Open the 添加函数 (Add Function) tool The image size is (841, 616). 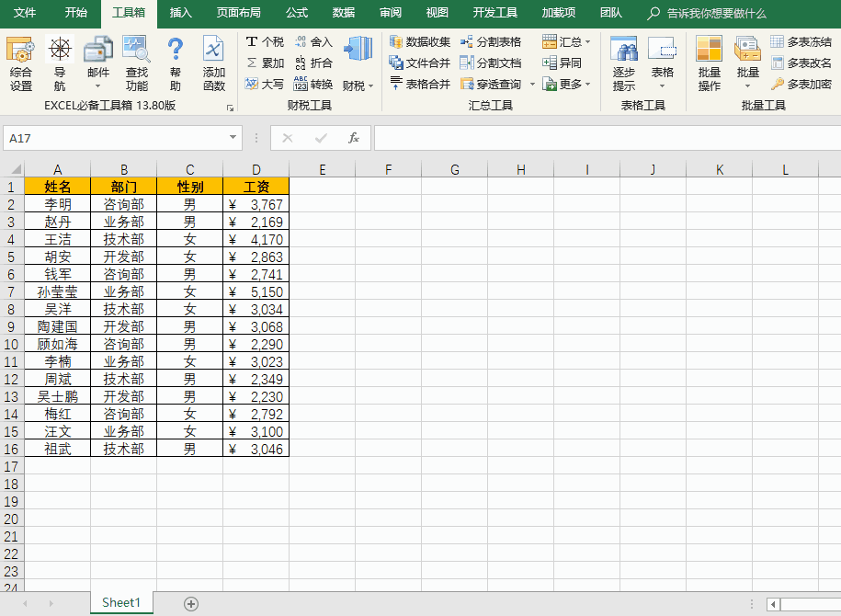pyautogui.click(x=214, y=63)
